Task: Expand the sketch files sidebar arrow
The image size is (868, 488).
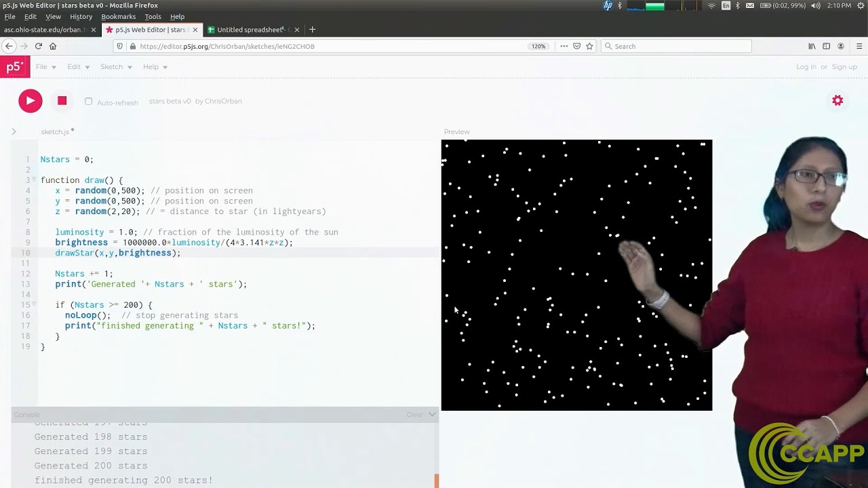Action: (14, 131)
